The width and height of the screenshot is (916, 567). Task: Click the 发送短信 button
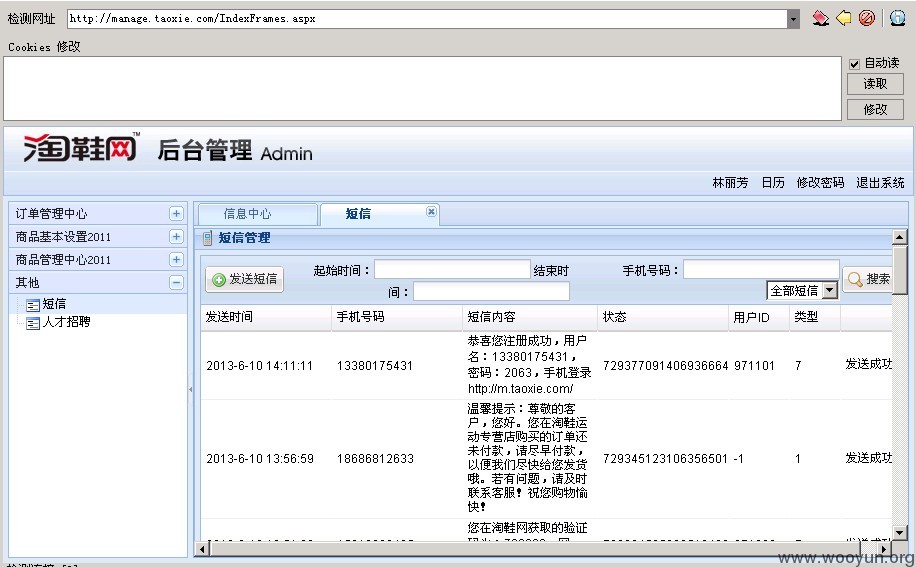[245, 280]
